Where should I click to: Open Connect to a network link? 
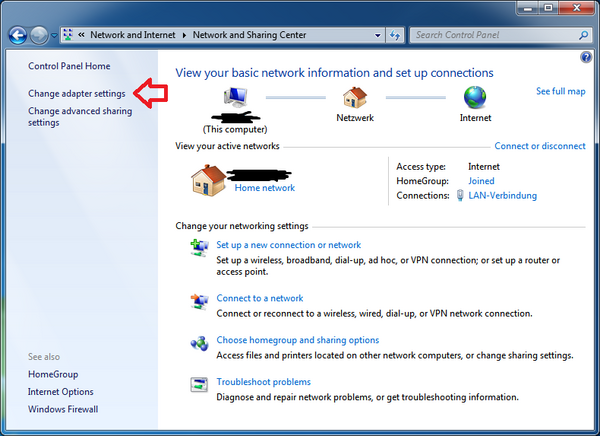point(260,298)
